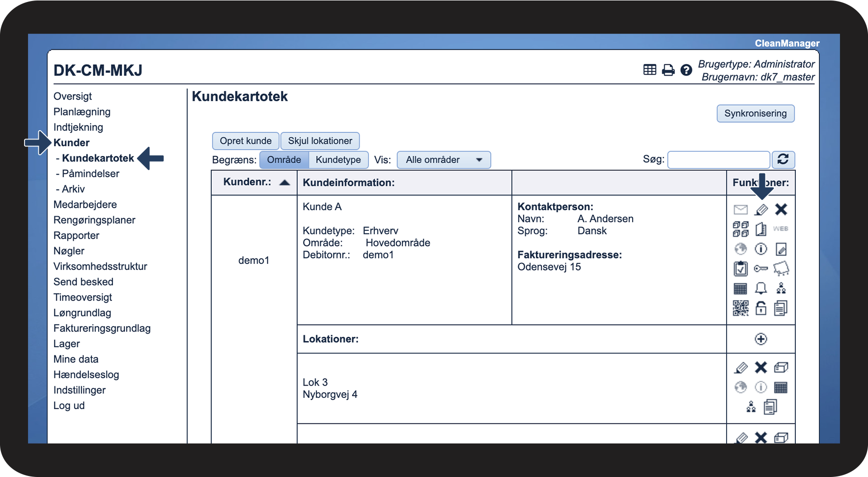The image size is (868, 477).
Task: Open the documents icon for Lok 3
Action: click(x=771, y=407)
